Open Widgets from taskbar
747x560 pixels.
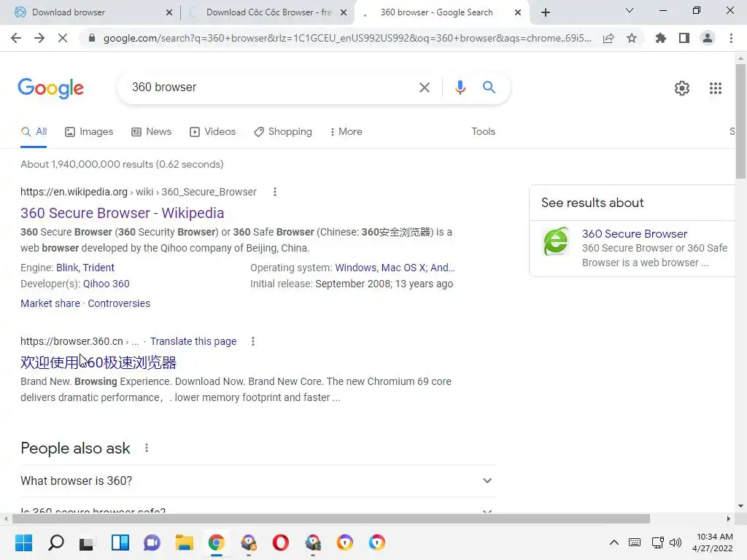click(120, 542)
